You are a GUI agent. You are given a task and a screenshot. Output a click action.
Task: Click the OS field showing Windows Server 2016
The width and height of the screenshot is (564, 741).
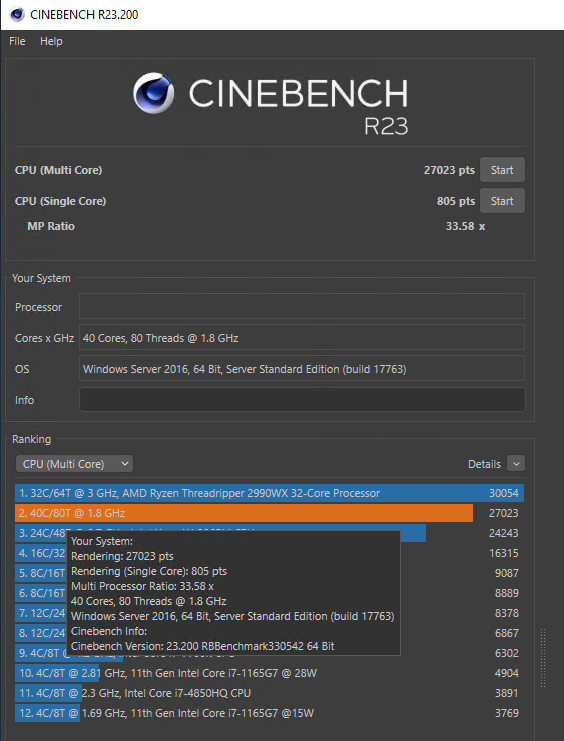pos(302,369)
